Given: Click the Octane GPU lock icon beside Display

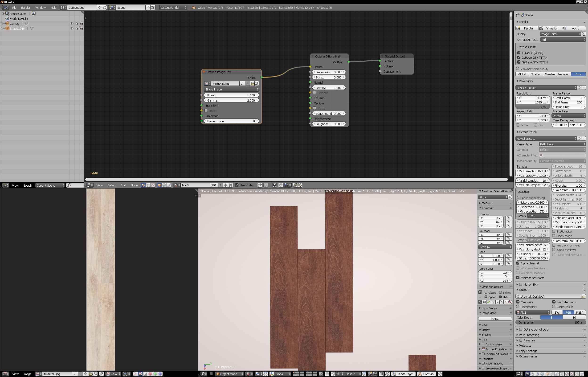Looking at the screenshot, I should (584, 34).
